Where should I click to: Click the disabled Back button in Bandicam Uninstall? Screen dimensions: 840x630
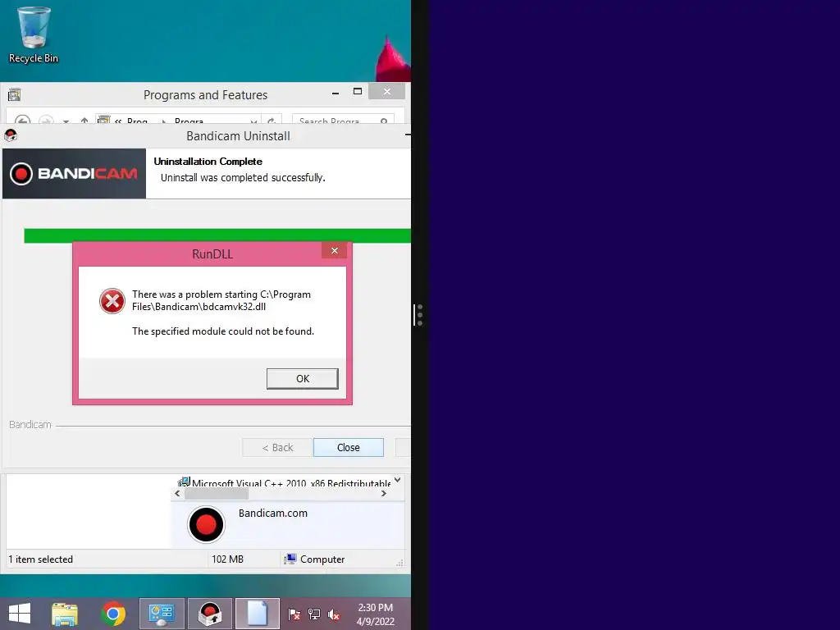point(277,447)
